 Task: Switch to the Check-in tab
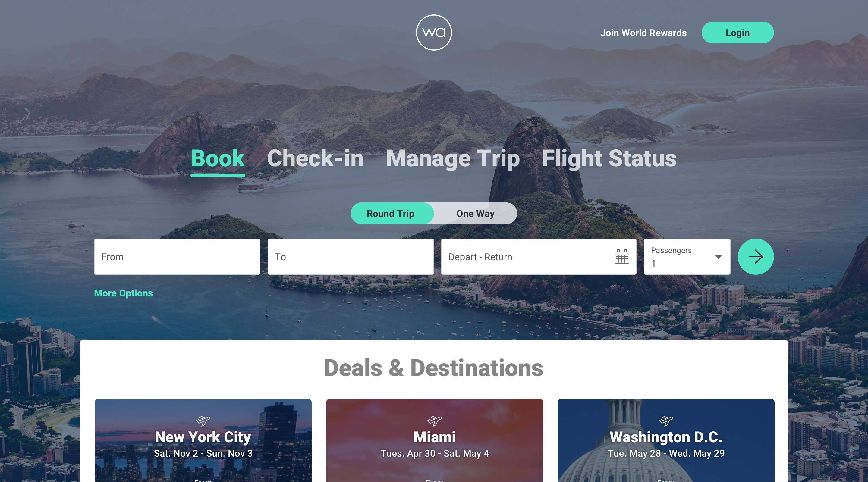coord(315,158)
